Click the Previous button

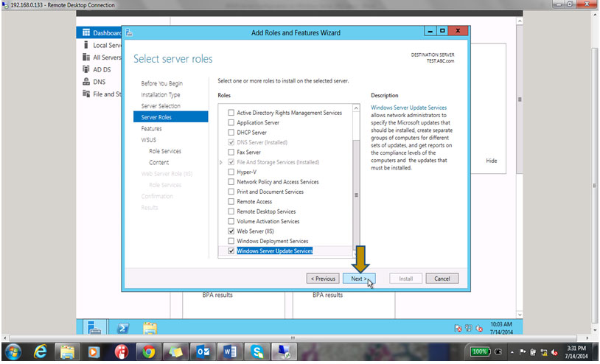(x=323, y=279)
